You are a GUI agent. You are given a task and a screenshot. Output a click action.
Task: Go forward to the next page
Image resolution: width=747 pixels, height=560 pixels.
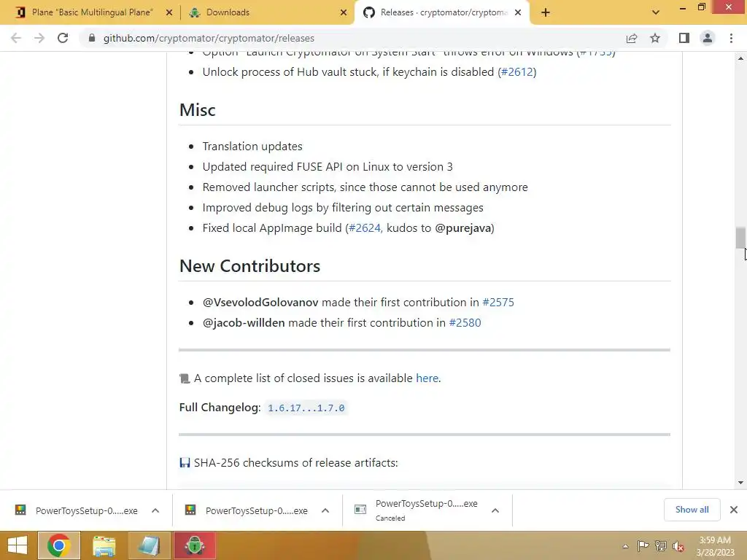pos(39,38)
